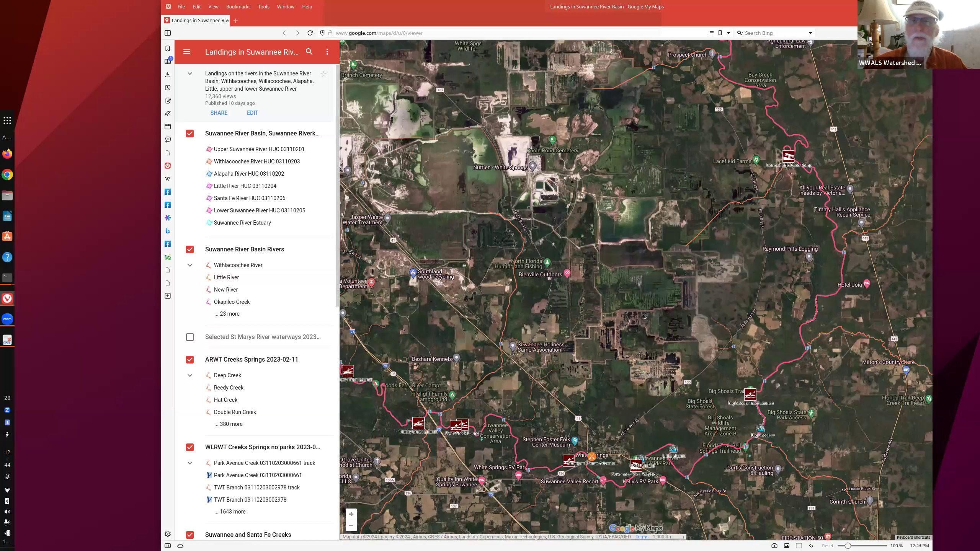Open the Notes panel
The width and height of the screenshot is (980, 551).
point(168,101)
